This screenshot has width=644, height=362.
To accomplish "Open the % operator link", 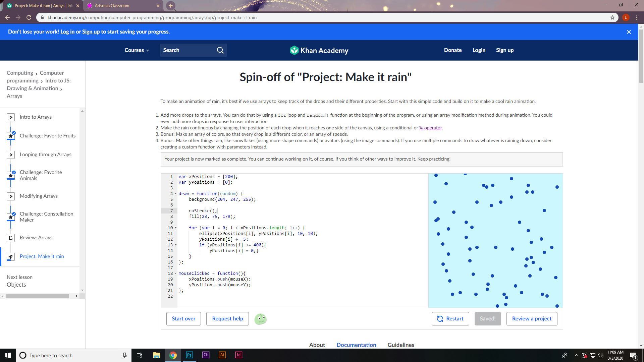I will pyautogui.click(x=430, y=128).
